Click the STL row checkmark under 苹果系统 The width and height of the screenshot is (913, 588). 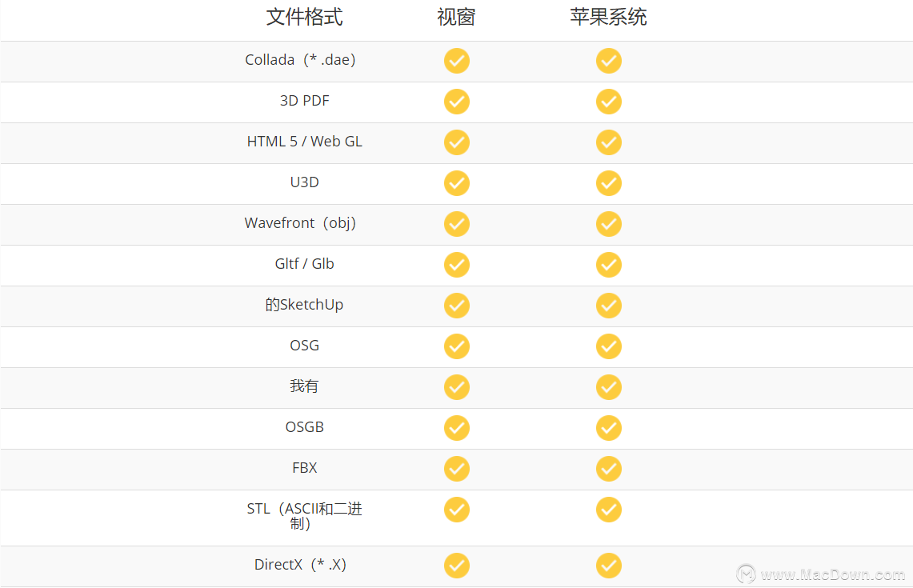point(609,510)
